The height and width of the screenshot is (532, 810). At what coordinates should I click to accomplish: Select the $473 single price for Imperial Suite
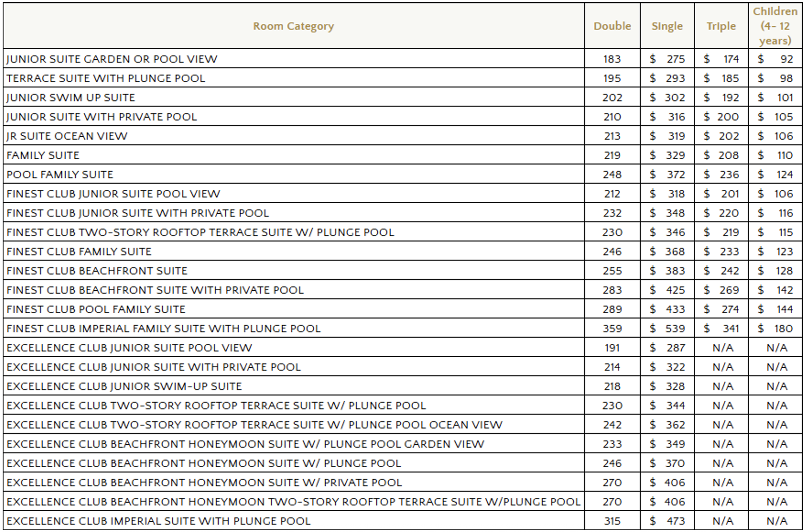[667, 521]
